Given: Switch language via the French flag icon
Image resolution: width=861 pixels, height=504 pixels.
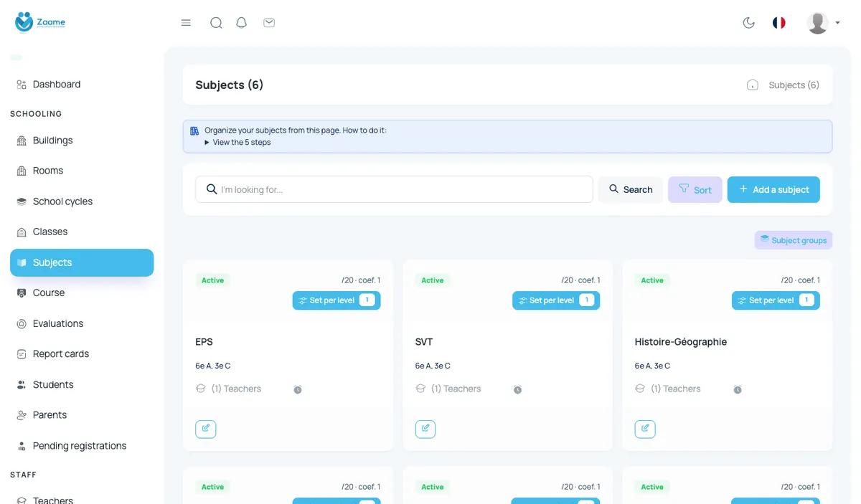Looking at the screenshot, I should pos(779,23).
